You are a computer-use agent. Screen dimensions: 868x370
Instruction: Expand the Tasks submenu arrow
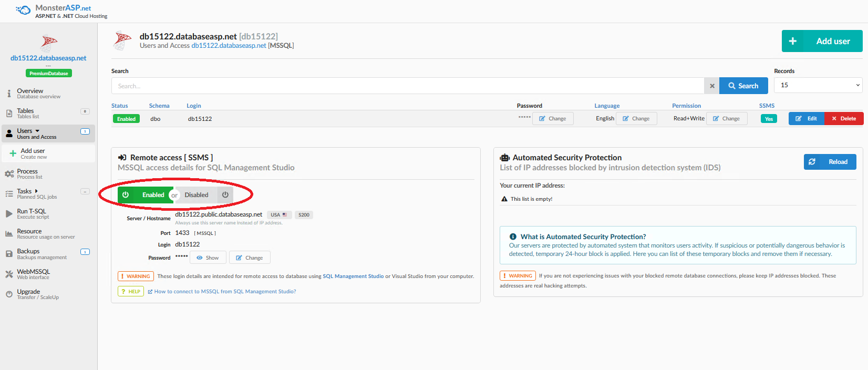(36, 191)
